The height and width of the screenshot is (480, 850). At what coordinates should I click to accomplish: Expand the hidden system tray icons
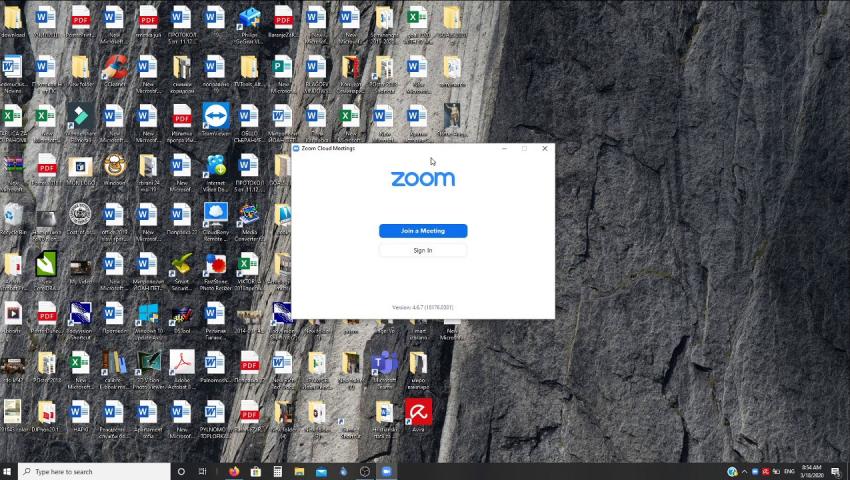(x=744, y=471)
